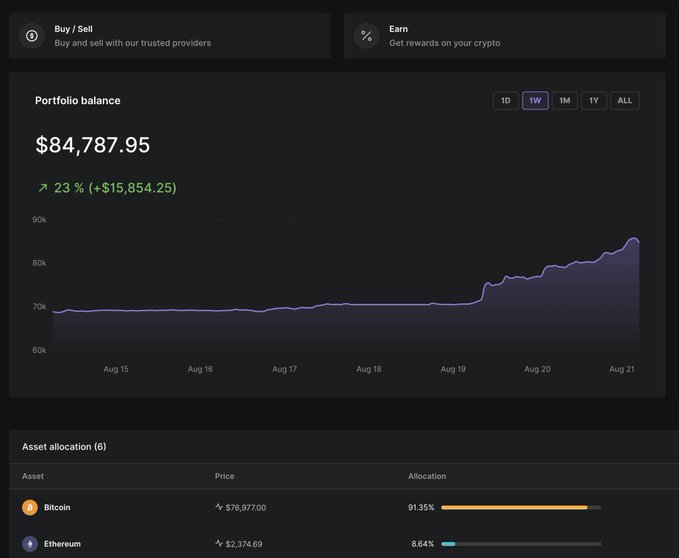Image resolution: width=679 pixels, height=558 pixels.
Task: Click the Buy / Sell dollar icon
Action: coord(32,35)
